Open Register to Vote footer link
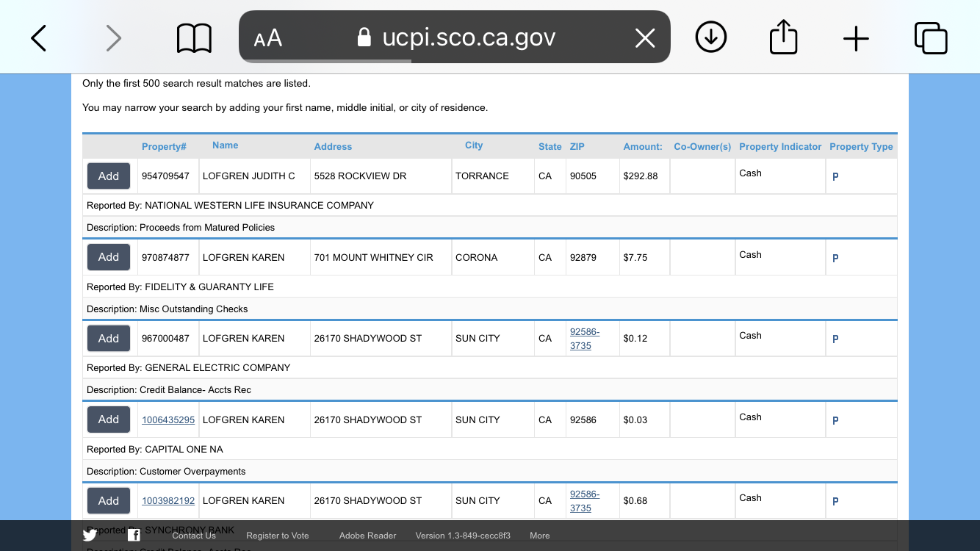The height and width of the screenshot is (551, 980). 278,536
